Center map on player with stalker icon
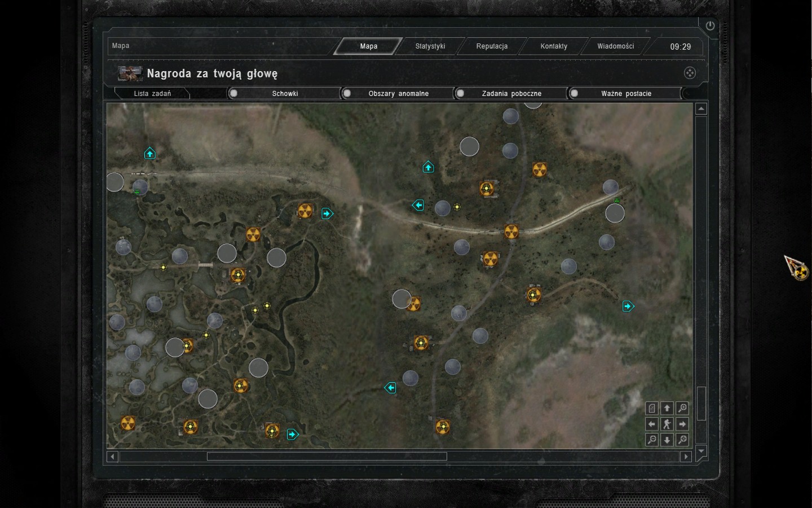The width and height of the screenshot is (812, 508). [667, 424]
